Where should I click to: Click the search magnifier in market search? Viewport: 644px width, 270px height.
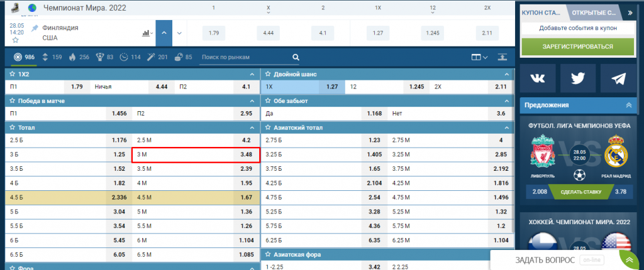296,57
